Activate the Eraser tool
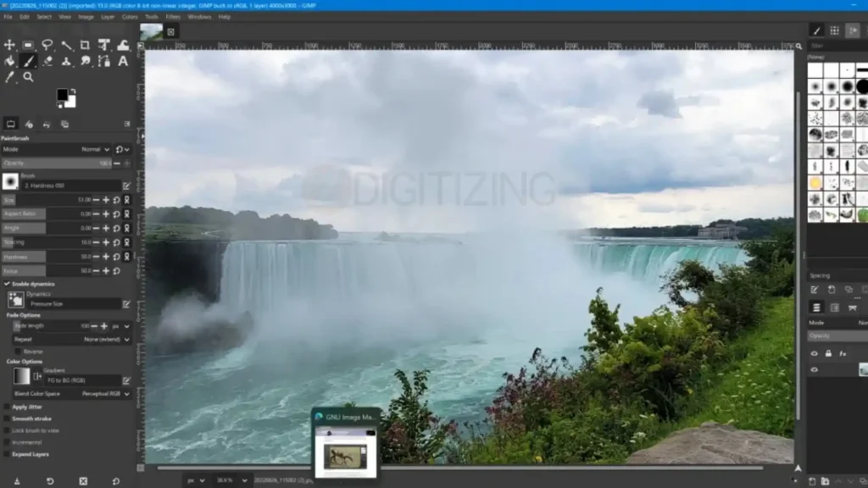The image size is (868, 488). pyautogui.click(x=47, y=61)
